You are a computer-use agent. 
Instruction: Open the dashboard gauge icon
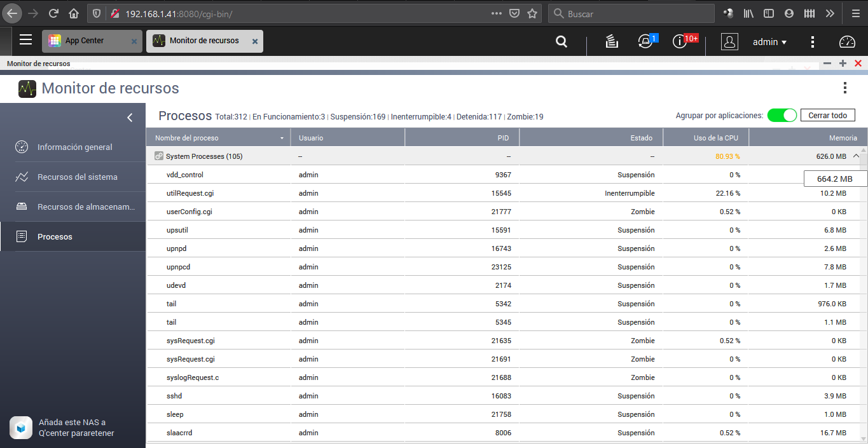pos(847,41)
